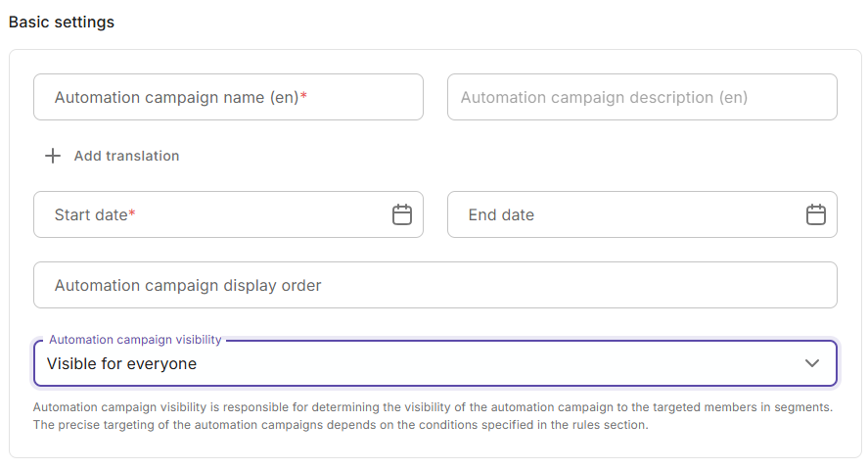868x469 pixels.
Task: Click the chevron arrow in visibility dropdown
Action: [x=811, y=363]
